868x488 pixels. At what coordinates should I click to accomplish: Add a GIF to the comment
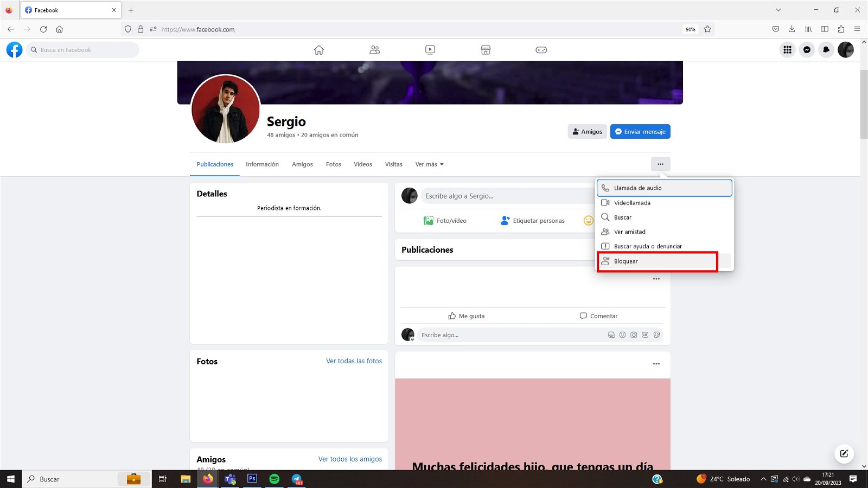(x=645, y=335)
